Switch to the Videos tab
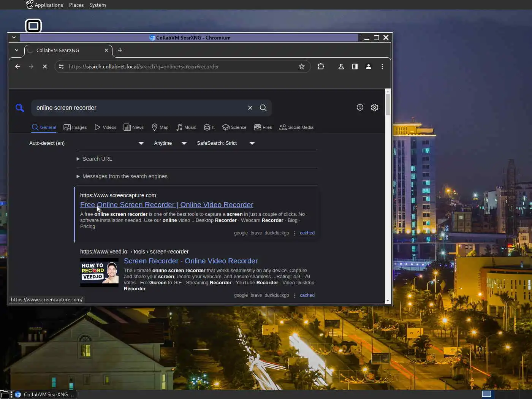This screenshot has height=399, width=532. tap(106, 127)
